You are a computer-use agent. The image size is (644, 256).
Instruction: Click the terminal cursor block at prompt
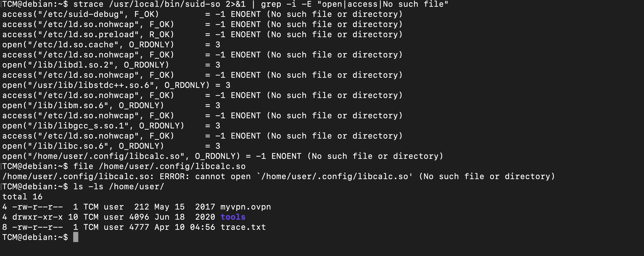click(76, 237)
